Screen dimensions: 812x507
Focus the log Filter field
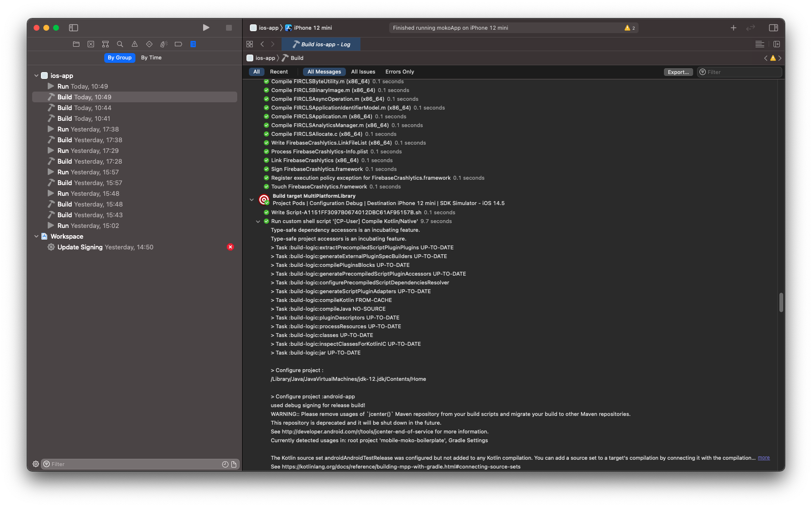point(739,72)
